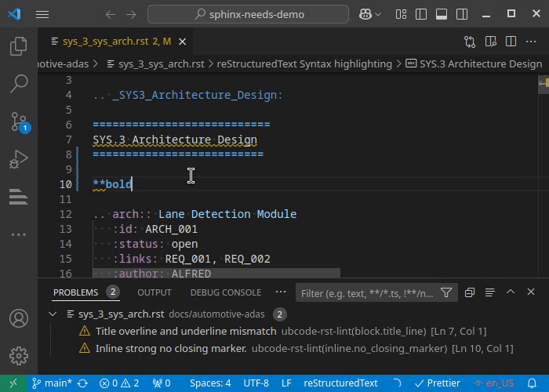Open the Copilot dropdown arrow
Viewport: 549px width, 392px height.
point(380,14)
